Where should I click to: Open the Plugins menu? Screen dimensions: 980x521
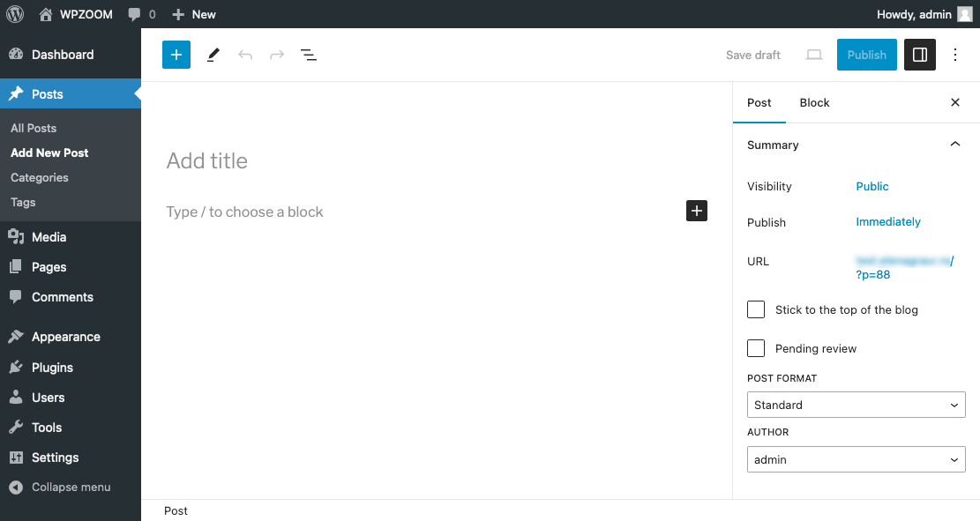(71, 368)
